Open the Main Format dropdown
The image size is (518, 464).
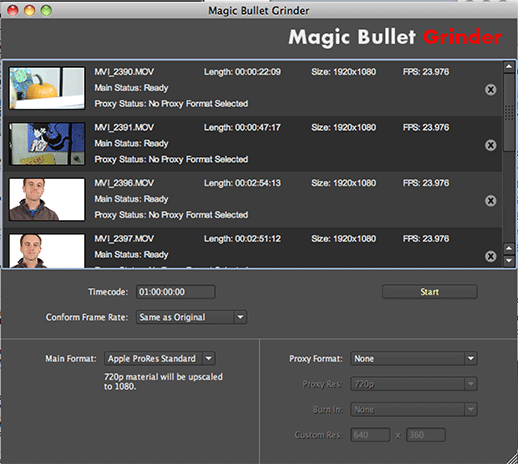tap(160, 359)
